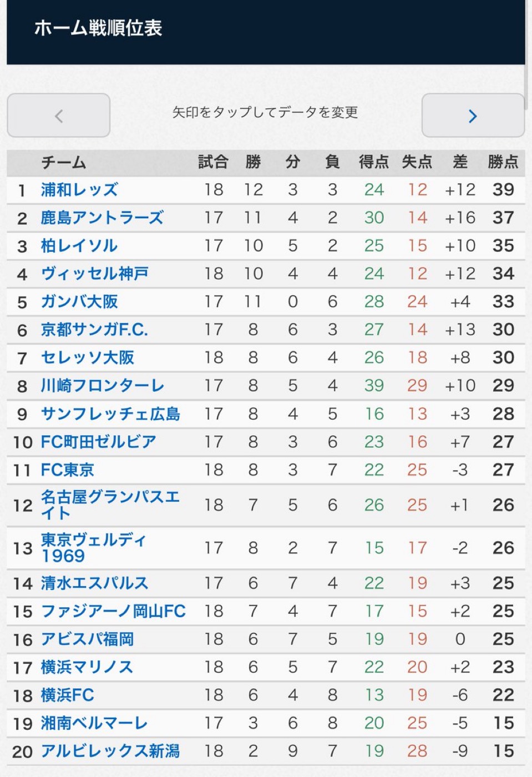The image size is (532, 777).
Task: Select ファジアーノ岡山FC link
Action: click(113, 611)
